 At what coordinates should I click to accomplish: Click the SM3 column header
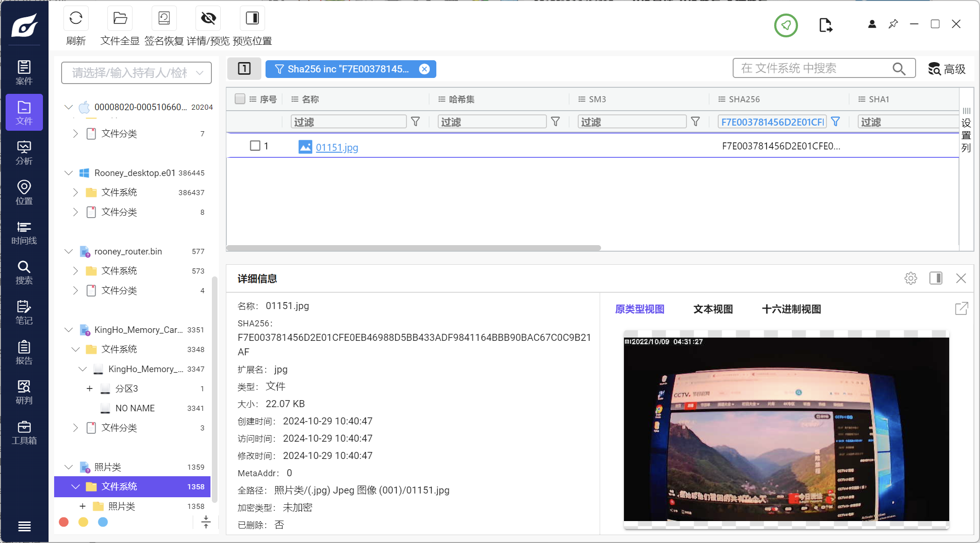[x=597, y=99]
